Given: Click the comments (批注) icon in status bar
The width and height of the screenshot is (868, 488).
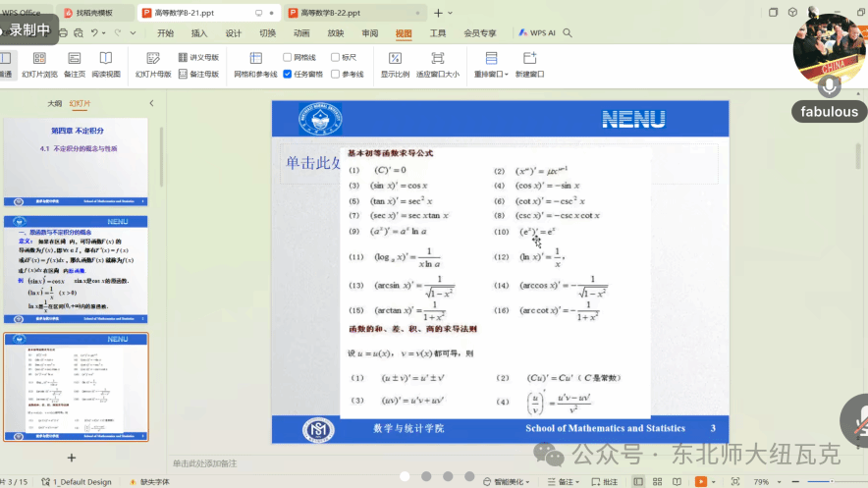Looking at the screenshot, I should 605,482.
